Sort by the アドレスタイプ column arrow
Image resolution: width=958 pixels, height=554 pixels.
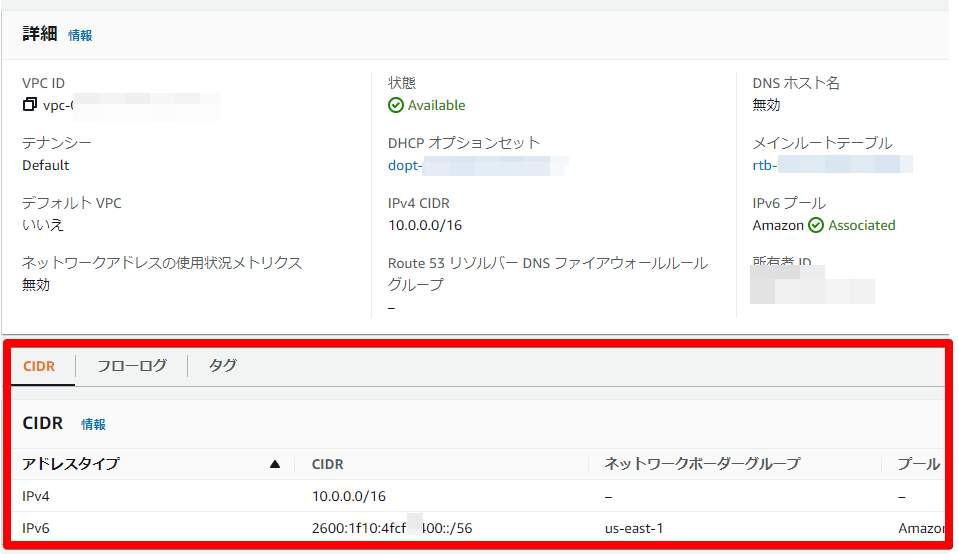coord(275,464)
